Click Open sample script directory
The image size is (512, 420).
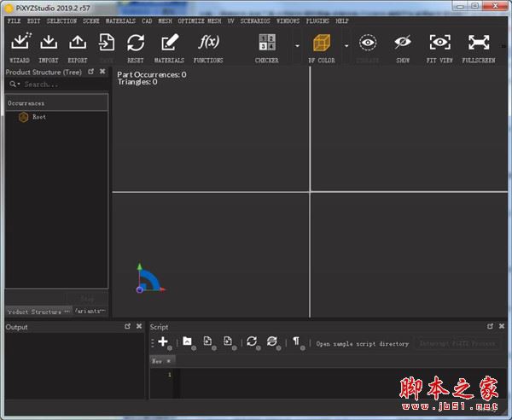point(363,343)
